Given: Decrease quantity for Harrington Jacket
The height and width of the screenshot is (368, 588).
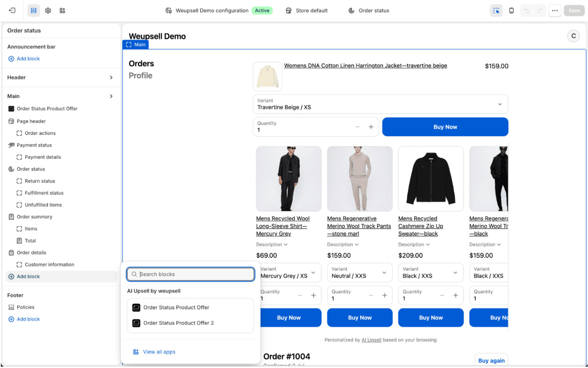Looking at the screenshot, I should point(357,127).
